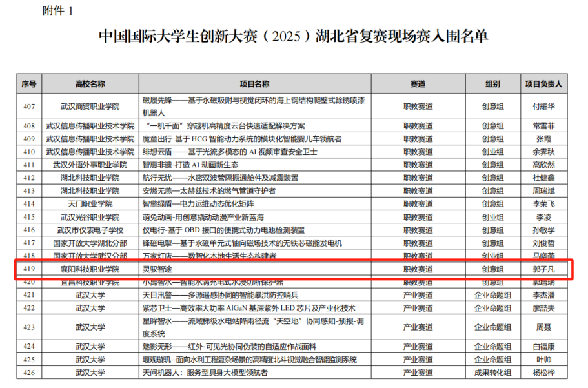Image resolution: width=588 pixels, height=388 pixels.
Task: Select the 序号 column header
Action: (x=29, y=84)
